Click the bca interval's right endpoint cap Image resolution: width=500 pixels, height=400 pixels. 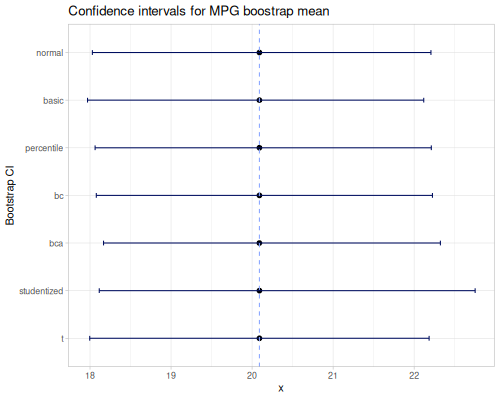click(x=440, y=243)
